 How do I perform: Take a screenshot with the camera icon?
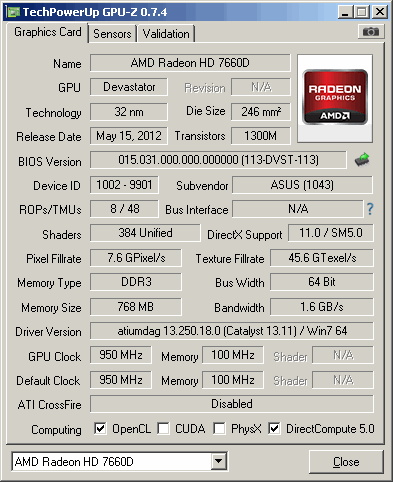click(x=371, y=32)
